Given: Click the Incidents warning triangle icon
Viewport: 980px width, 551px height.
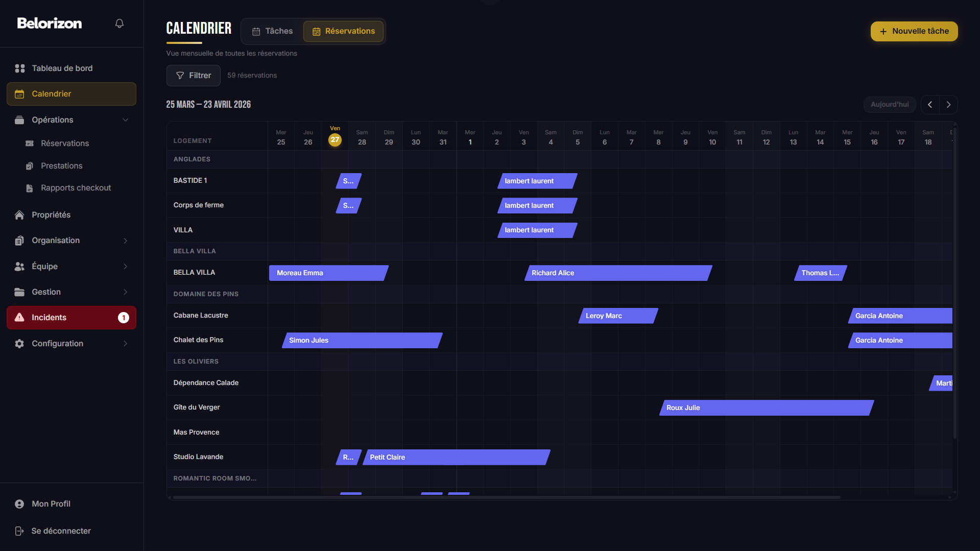Looking at the screenshot, I should (x=19, y=318).
